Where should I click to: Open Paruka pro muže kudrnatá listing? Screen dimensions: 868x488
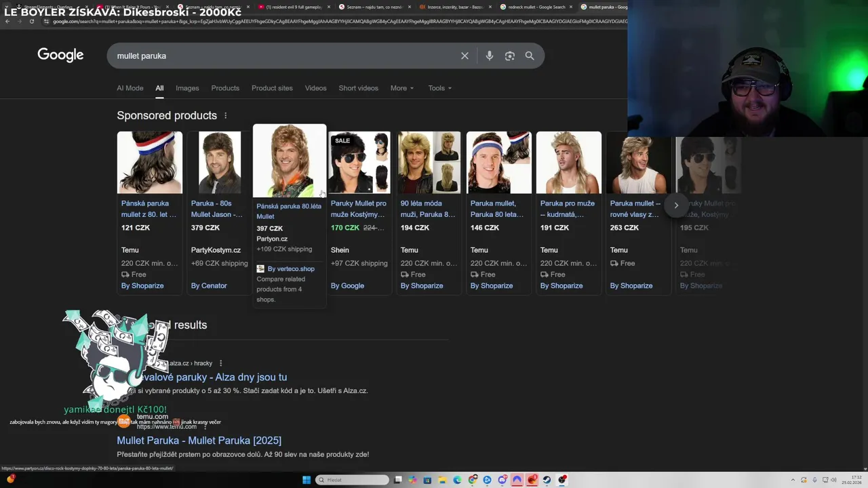(568, 209)
